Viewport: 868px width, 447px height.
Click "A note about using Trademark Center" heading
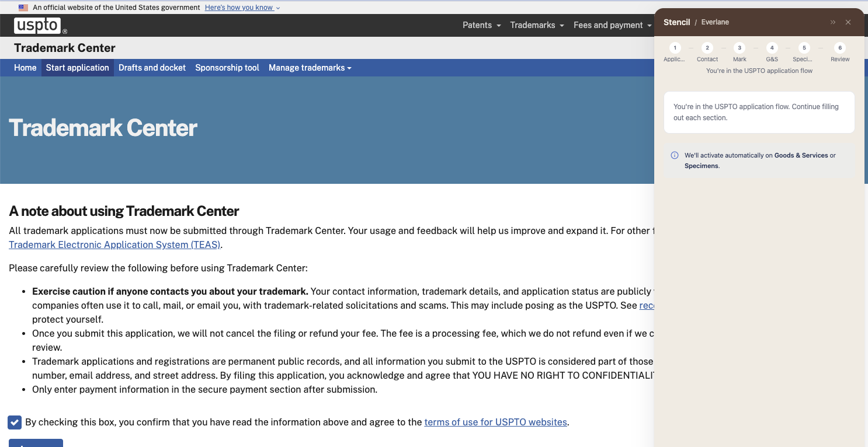coord(124,211)
